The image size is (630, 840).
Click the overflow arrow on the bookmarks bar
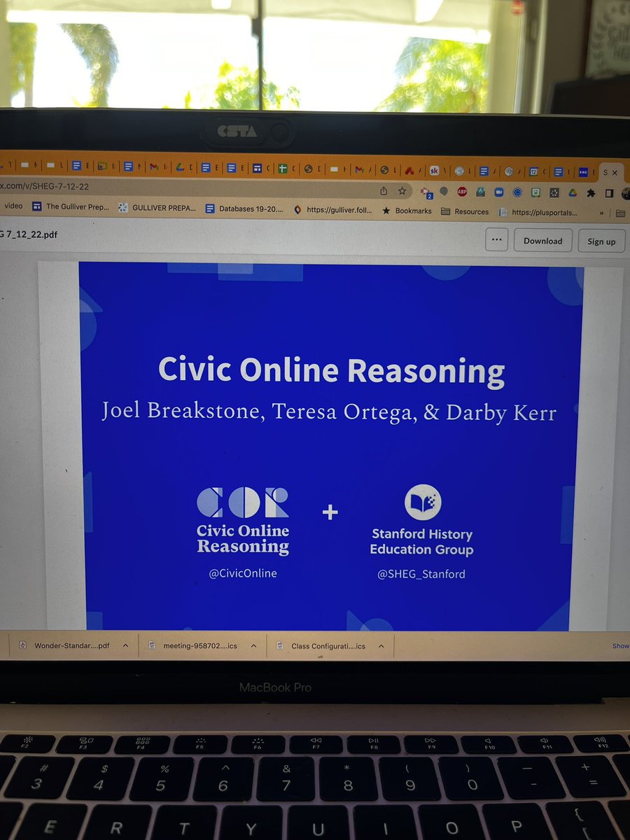602,211
